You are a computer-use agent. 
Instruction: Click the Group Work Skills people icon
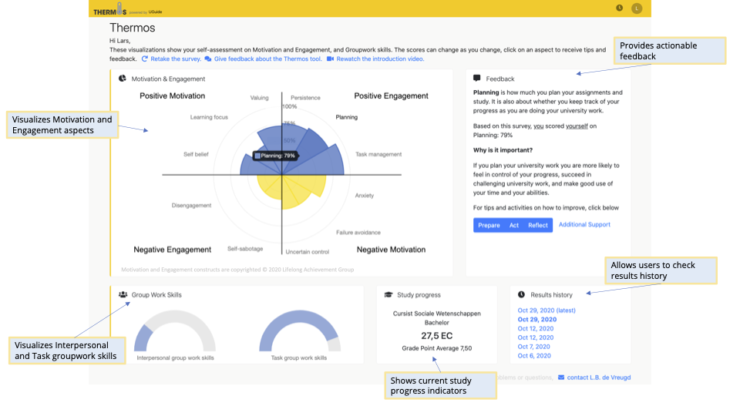point(122,295)
